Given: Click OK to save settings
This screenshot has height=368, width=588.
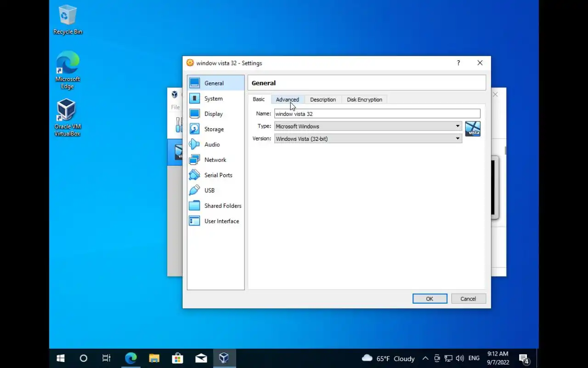Looking at the screenshot, I should tap(430, 299).
